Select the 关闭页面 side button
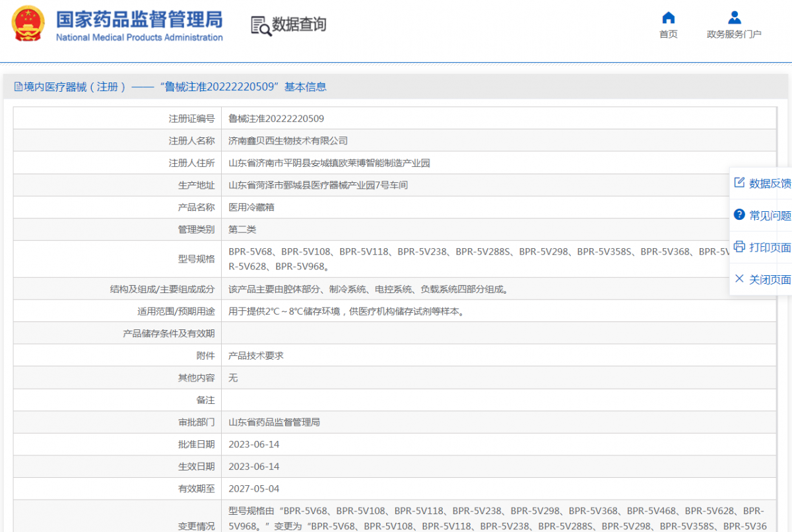Image resolution: width=792 pixels, height=532 pixels. tap(762, 279)
